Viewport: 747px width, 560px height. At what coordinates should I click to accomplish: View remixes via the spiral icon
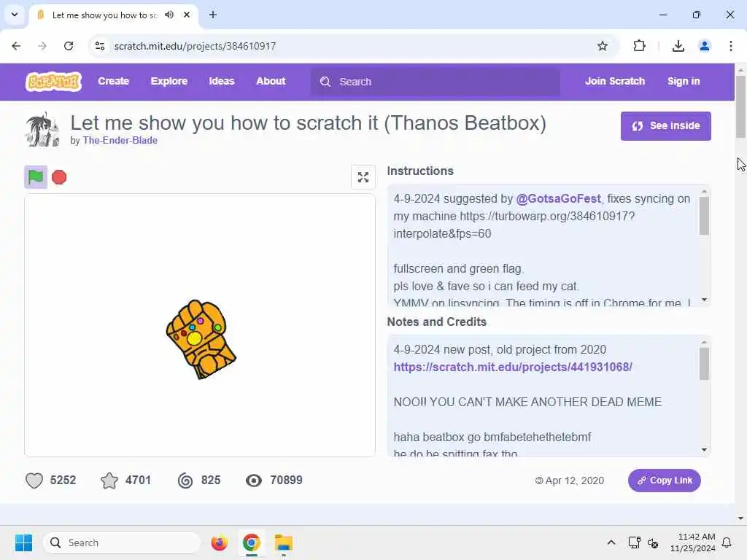point(185,481)
